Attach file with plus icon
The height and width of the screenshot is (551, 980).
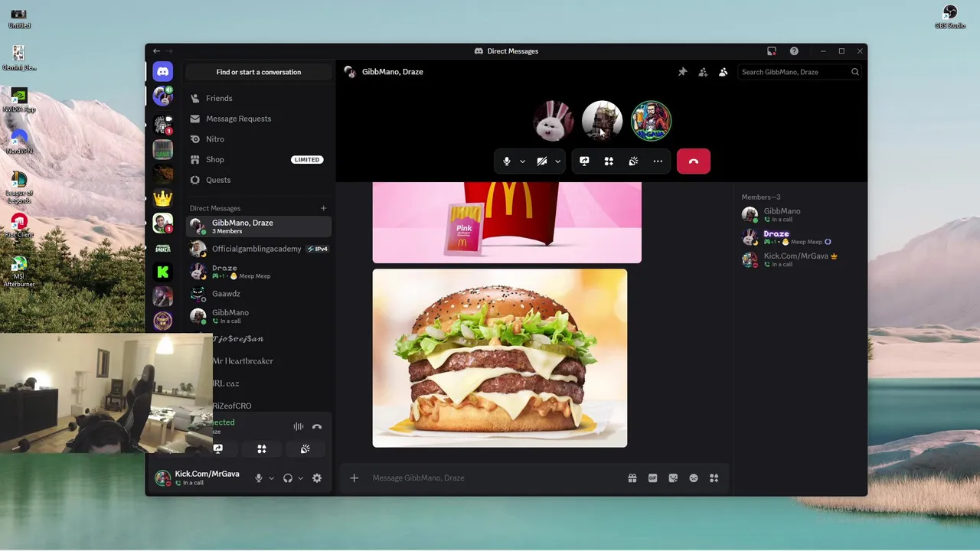tap(354, 478)
